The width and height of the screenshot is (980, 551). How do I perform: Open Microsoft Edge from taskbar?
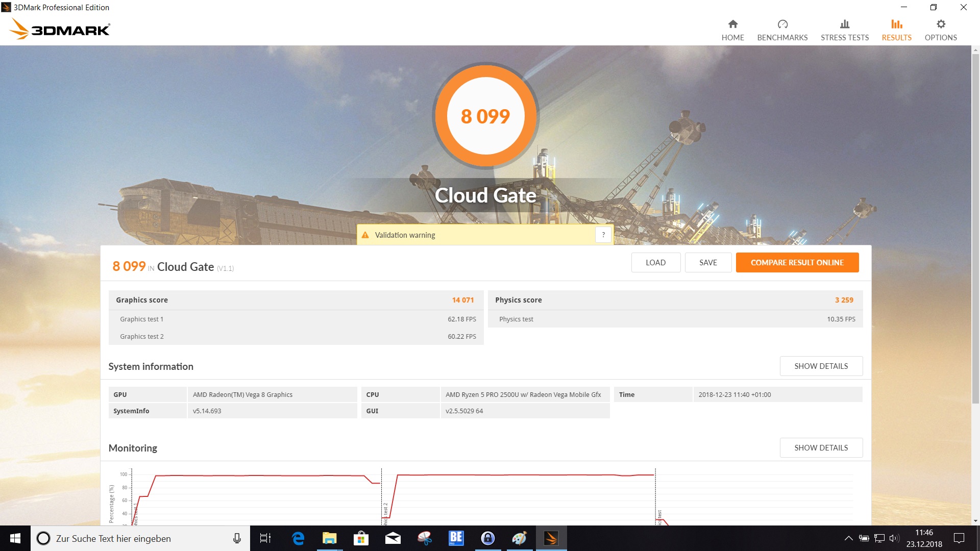tap(298, 538)
